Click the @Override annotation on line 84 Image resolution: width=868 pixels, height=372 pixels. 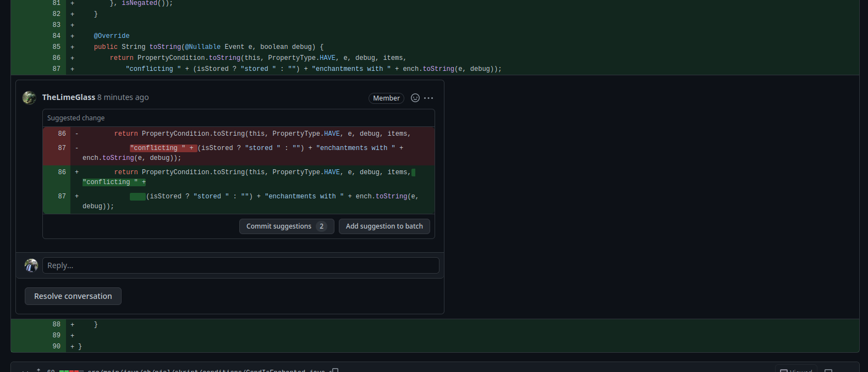pyautogui.click(x=112, y=36)
